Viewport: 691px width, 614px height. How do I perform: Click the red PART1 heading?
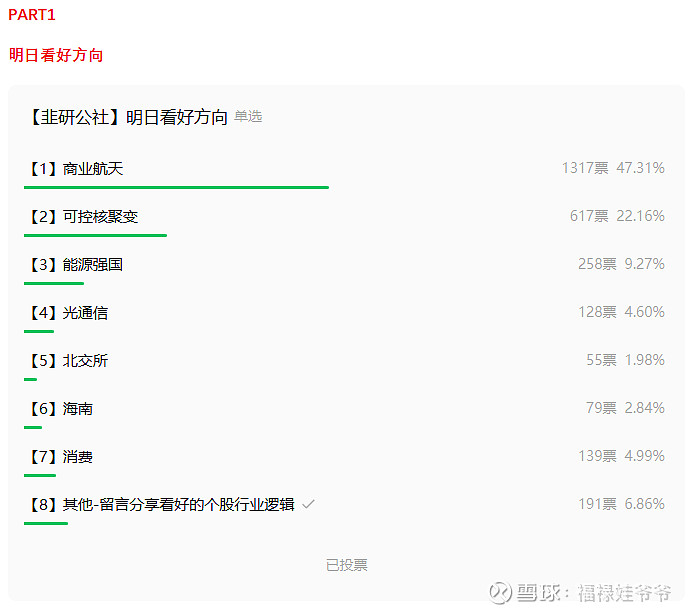coord(32,15)
